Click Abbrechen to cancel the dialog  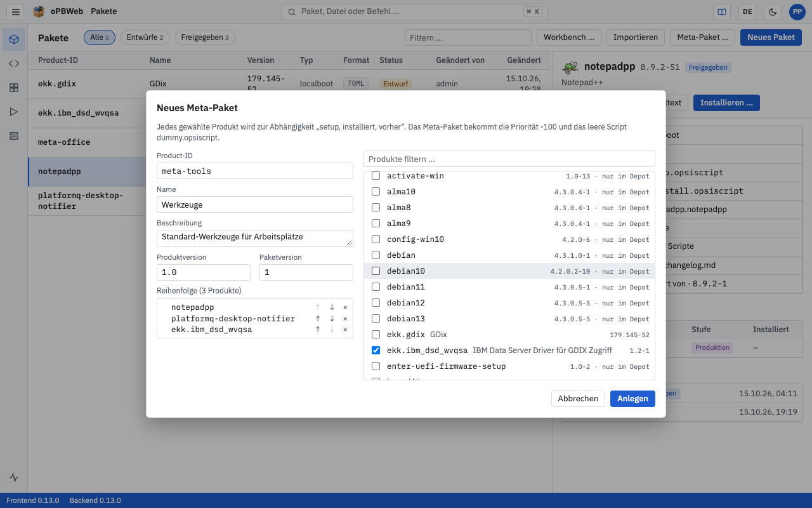coord(578,399)
